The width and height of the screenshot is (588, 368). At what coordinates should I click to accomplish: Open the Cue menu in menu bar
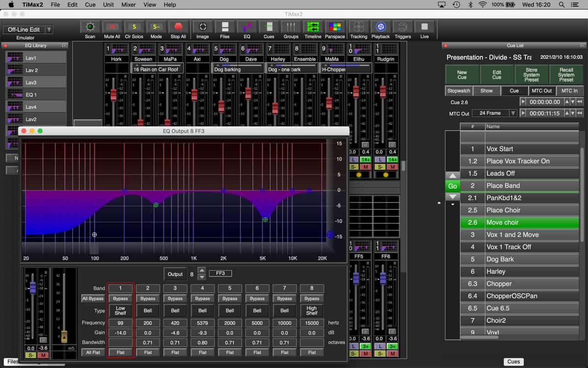click(x=90, y=5)
